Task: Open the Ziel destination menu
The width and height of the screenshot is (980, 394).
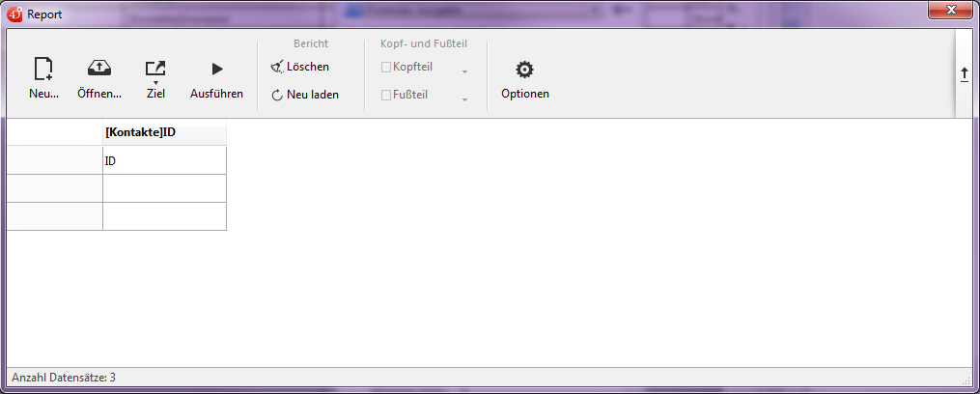Action: click(155, 78)
